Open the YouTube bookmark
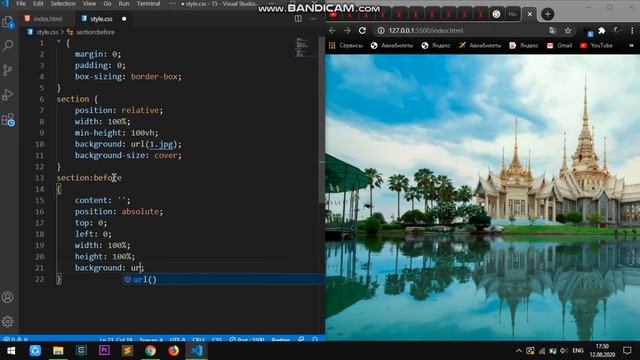Viewport: 640px width, 360px height. pos(596,45)
